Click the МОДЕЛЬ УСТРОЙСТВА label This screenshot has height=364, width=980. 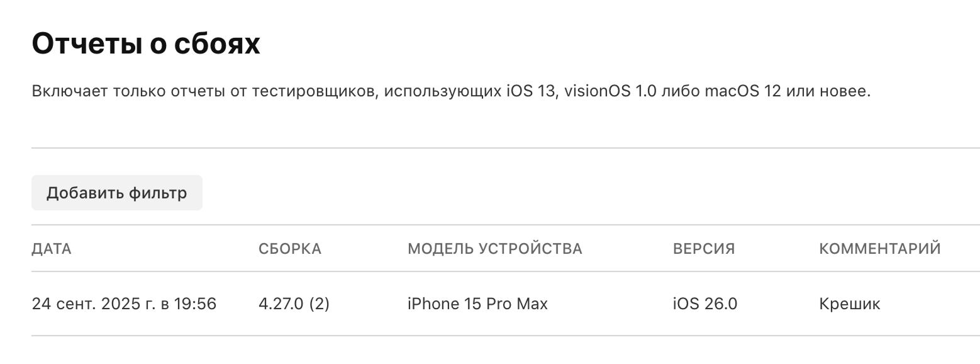(495, 248)
